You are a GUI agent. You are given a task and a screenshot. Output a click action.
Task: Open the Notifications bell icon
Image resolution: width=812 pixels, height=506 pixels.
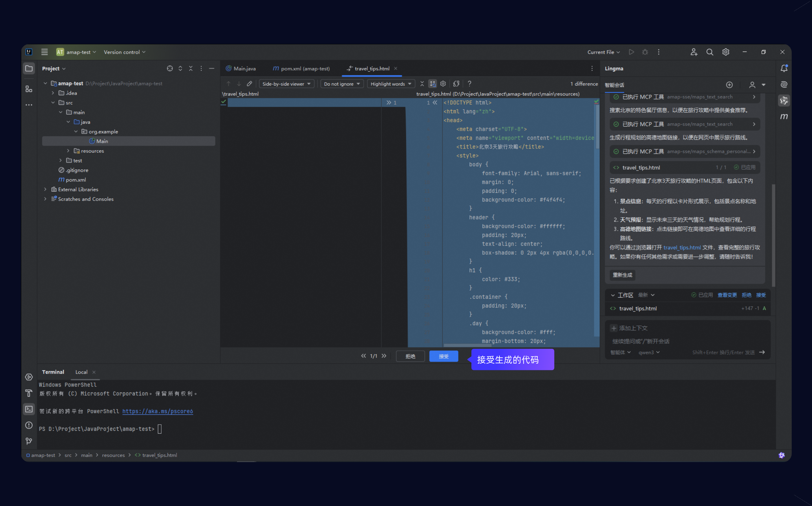[x=784, y=69]
